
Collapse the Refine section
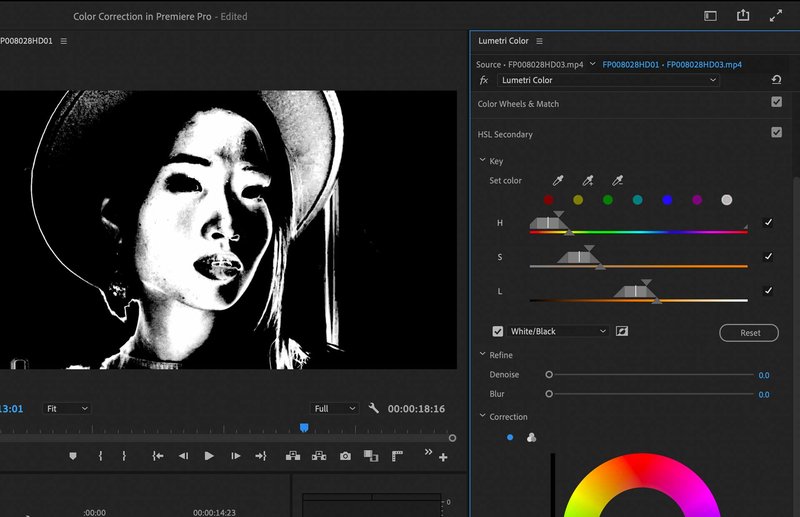482,354
